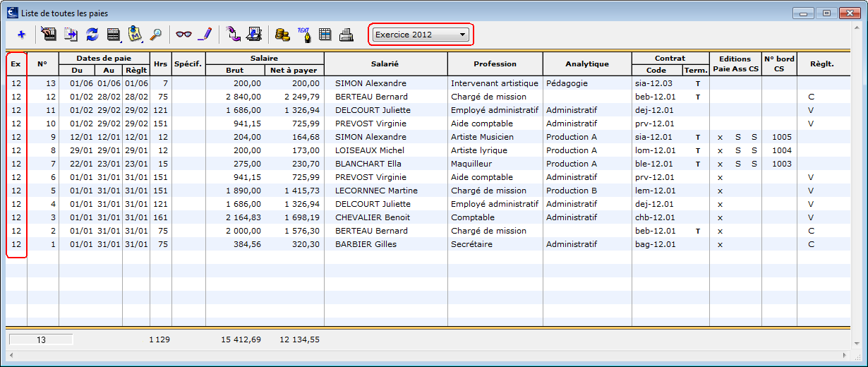Click the gold coins icon
The width and height of the screenshot is (868, 367).
coord(282,34)
